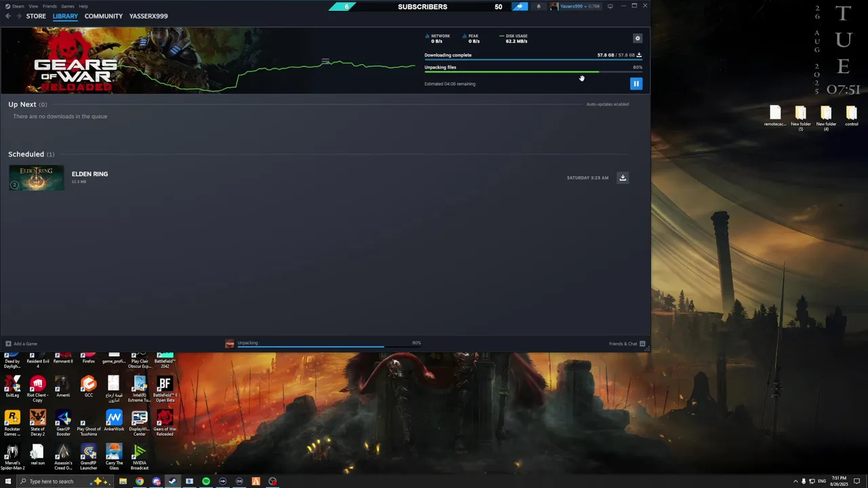Open ExitLag desktop shortcut

point(12,388)
